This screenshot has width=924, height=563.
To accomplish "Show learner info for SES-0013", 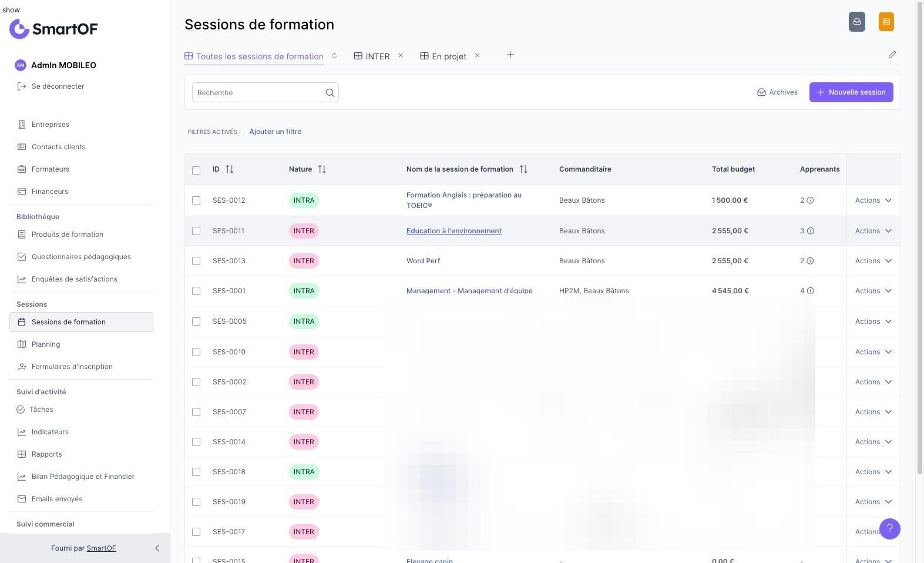I will [810, 261].
